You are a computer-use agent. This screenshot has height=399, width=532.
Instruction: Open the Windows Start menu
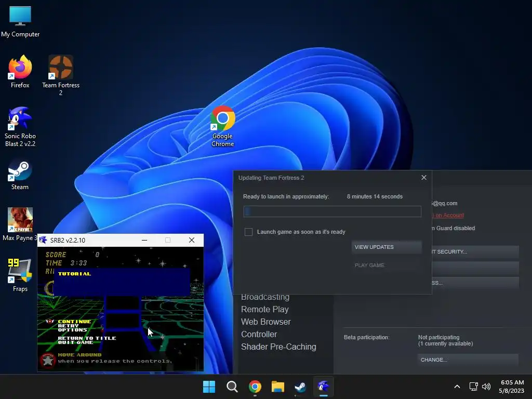click(x=209, y=387)
